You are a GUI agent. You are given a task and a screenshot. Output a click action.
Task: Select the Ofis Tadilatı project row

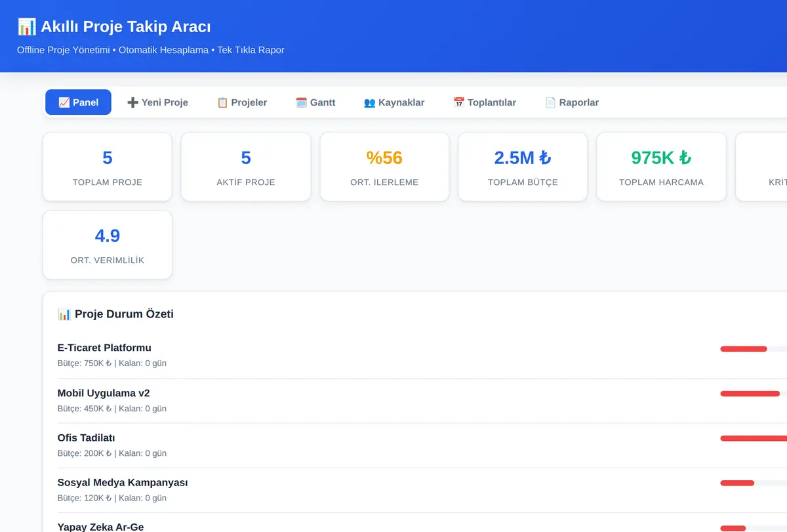[422, 445]
